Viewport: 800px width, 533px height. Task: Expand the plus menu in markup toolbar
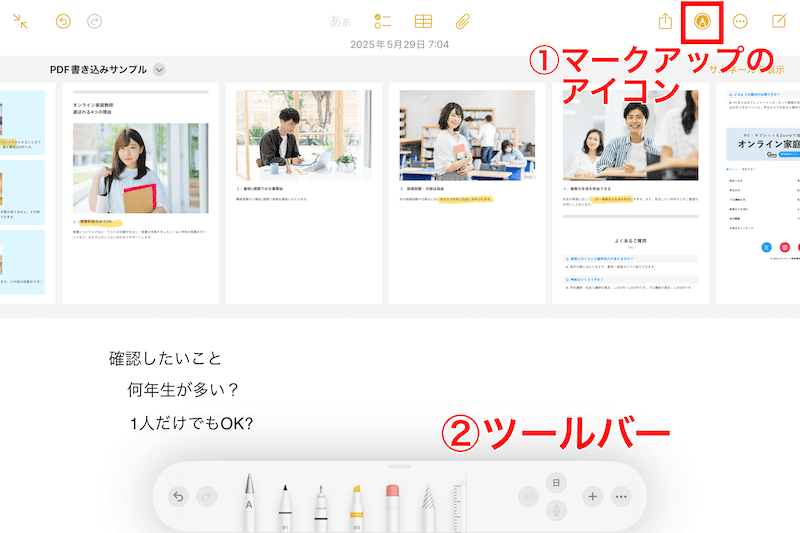592,497
